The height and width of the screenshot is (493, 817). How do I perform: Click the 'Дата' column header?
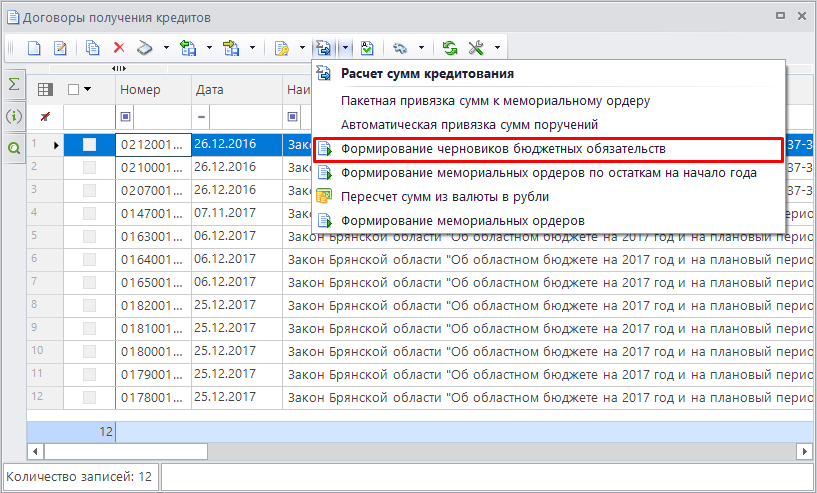click(236, 90)
